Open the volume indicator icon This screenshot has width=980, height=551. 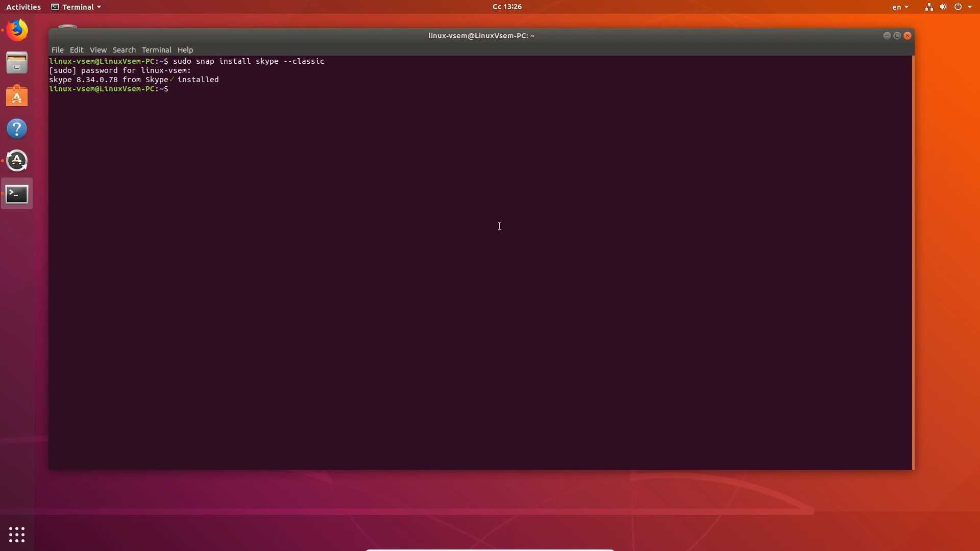pos(943,7)
